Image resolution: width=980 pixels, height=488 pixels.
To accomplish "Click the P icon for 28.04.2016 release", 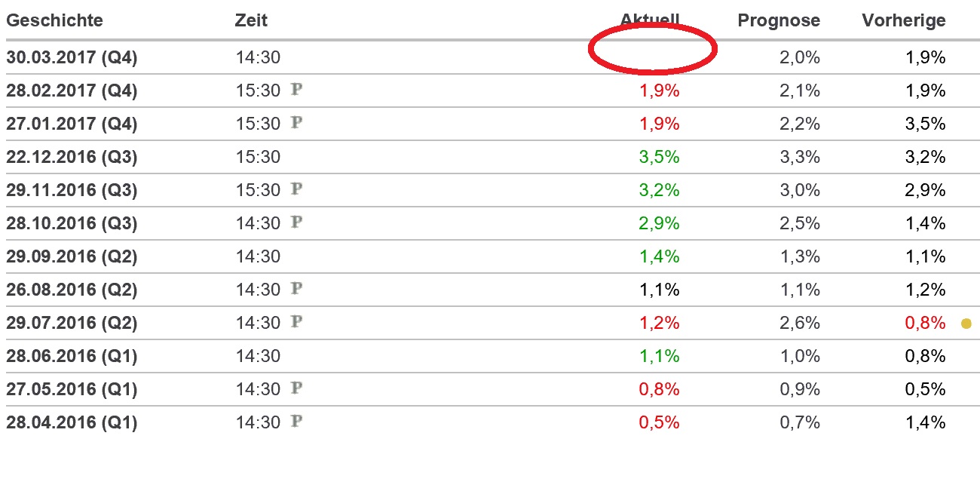I will [297, 422].
